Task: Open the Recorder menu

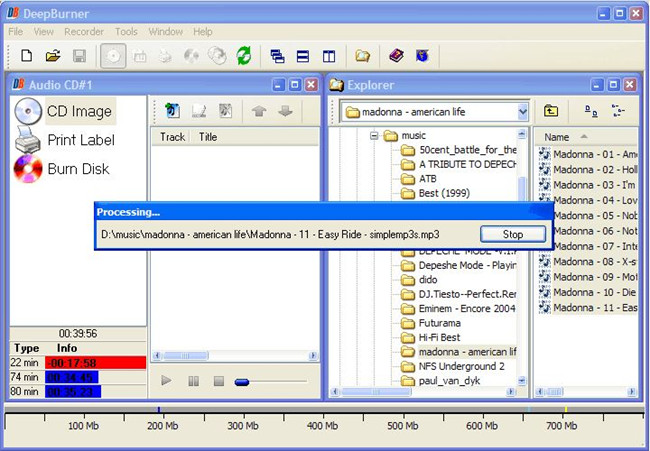Action: click(84, 32)
